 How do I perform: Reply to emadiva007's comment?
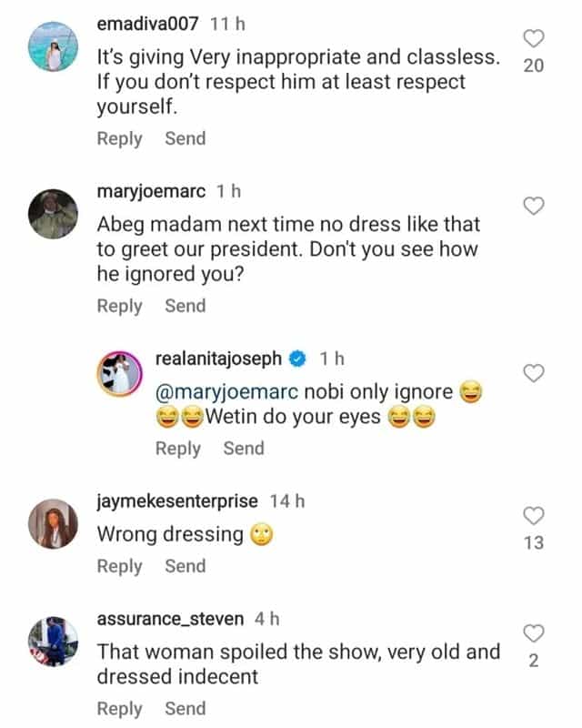coord(119,138)
